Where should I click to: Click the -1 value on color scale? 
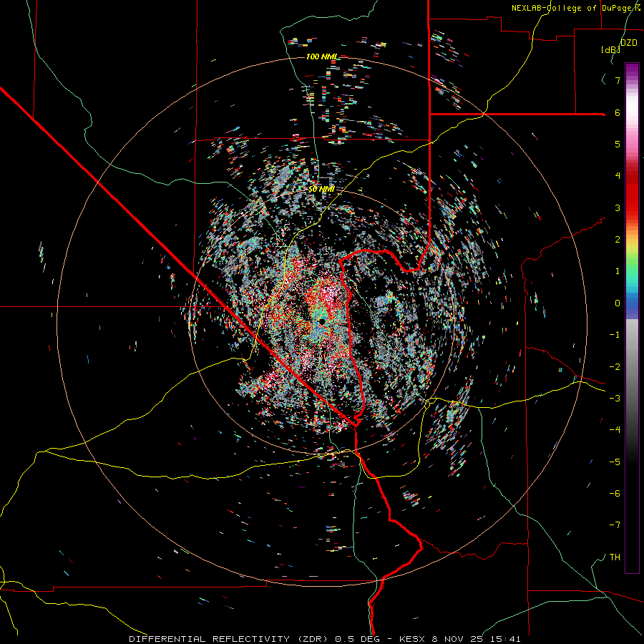(x=615, y=335)
